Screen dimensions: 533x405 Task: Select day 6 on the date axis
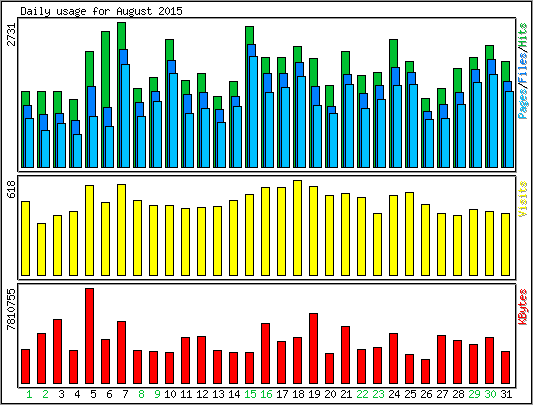pyautogui.click(x=109, y=394)
